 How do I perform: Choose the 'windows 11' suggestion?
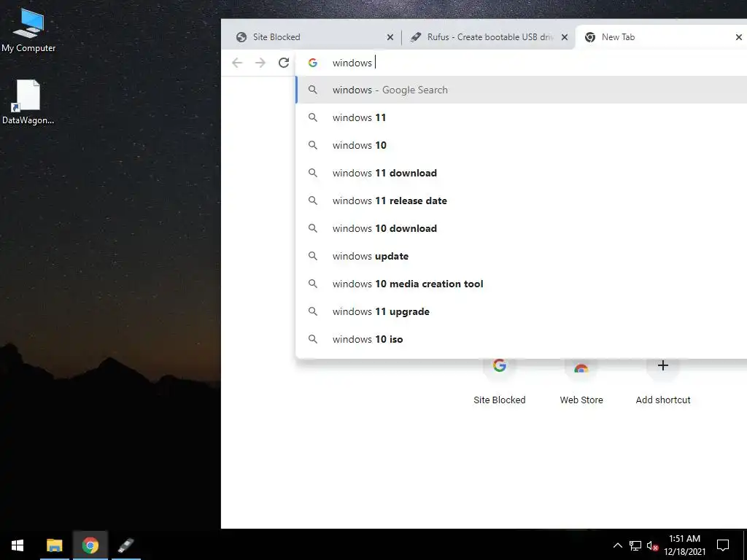521,117
